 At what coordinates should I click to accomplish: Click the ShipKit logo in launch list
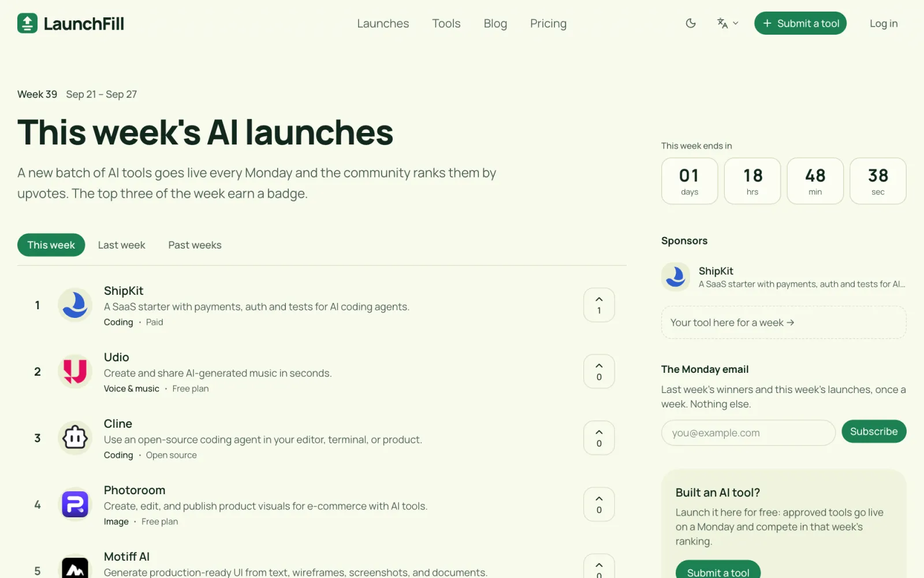[x=75, y=305]
